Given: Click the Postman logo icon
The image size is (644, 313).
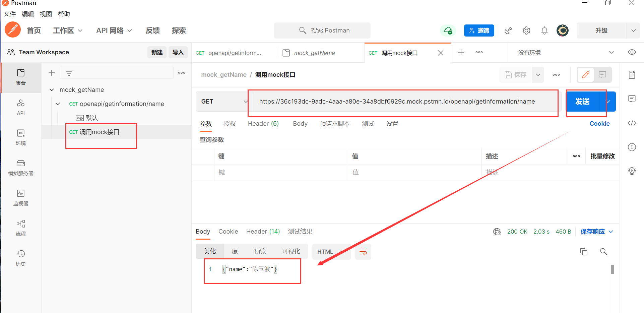Looking at the screenshot, I should (x=13, y=30).
